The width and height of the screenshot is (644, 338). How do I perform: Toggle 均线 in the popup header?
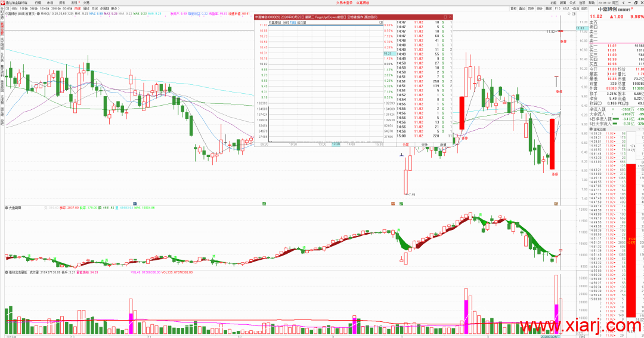coord(293,23)
